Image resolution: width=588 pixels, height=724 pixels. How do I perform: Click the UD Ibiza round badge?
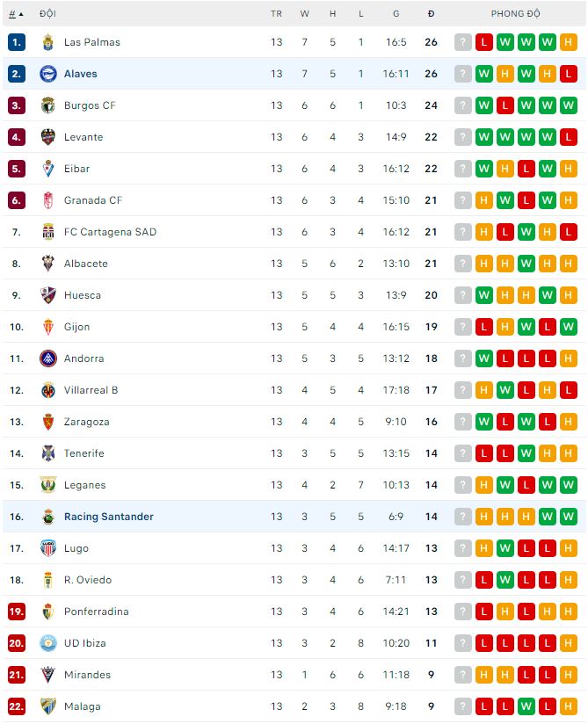(47, 643)
